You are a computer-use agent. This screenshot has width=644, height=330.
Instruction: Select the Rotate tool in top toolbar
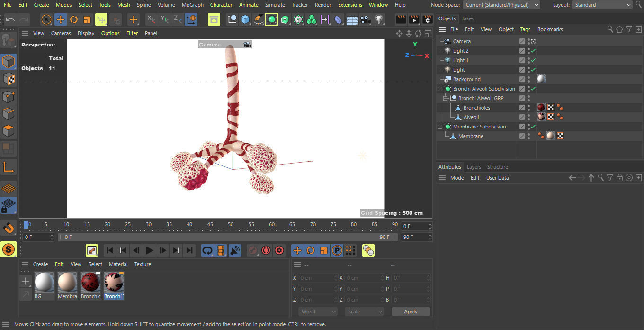[73, 19]
